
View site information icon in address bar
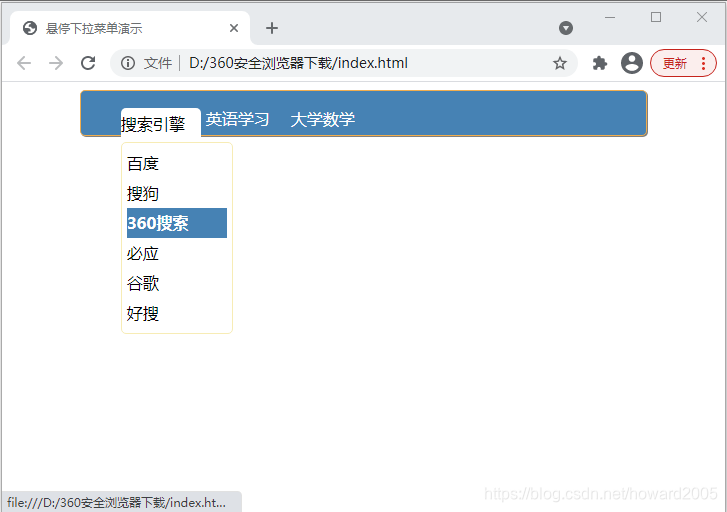click(128, 63)
